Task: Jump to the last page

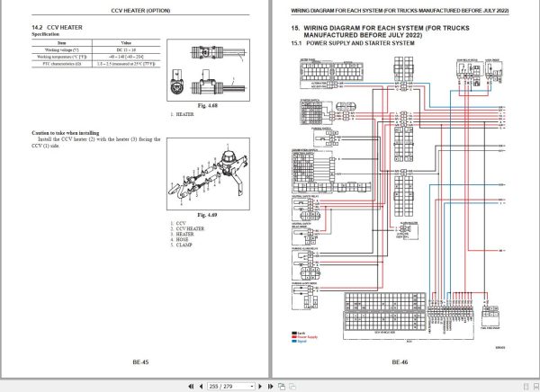Action: click(x=271, y=387)
